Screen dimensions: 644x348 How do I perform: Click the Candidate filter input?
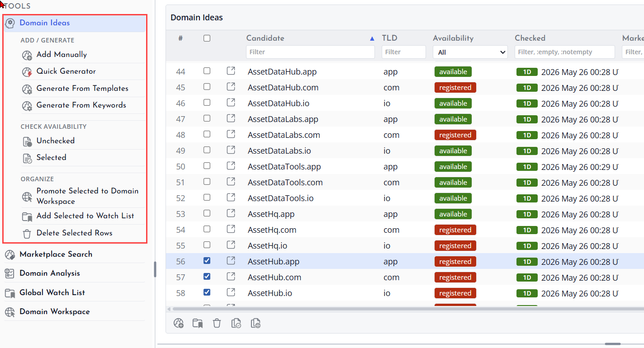coord(310,52)
